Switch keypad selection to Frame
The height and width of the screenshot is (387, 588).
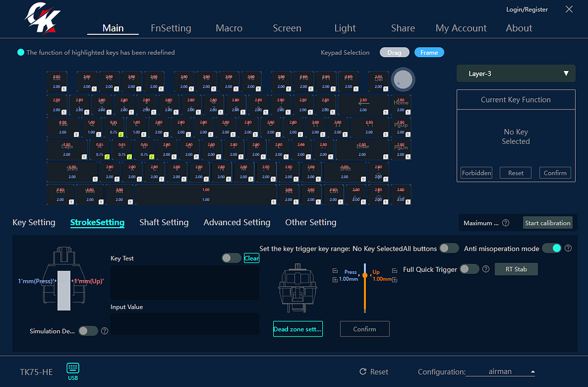[429, 52]
